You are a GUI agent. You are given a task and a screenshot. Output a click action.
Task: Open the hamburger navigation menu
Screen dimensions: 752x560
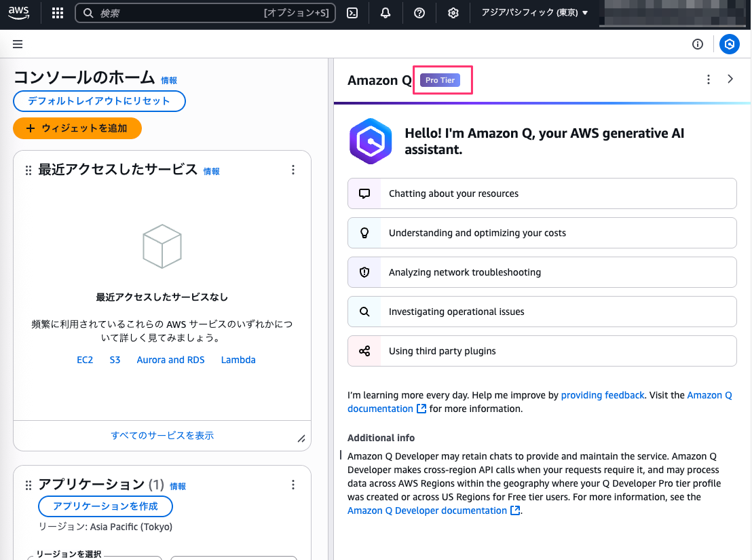click(18, 44)
